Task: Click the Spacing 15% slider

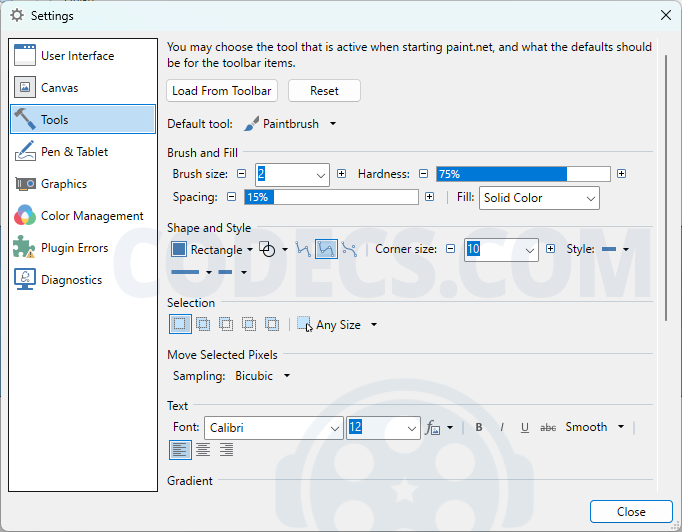Action: click(x=331, y=197)
